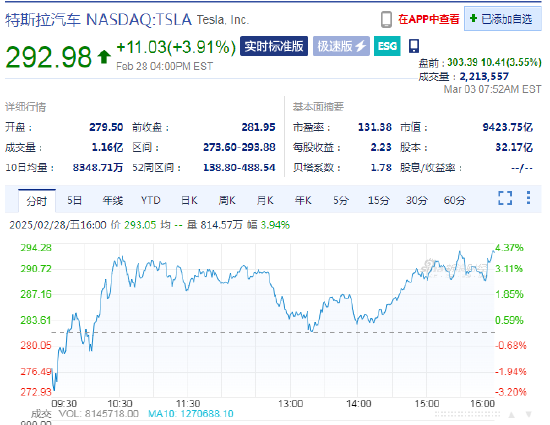Select the 分时 chart tab
550x425 pixels.
coord(37,201)
